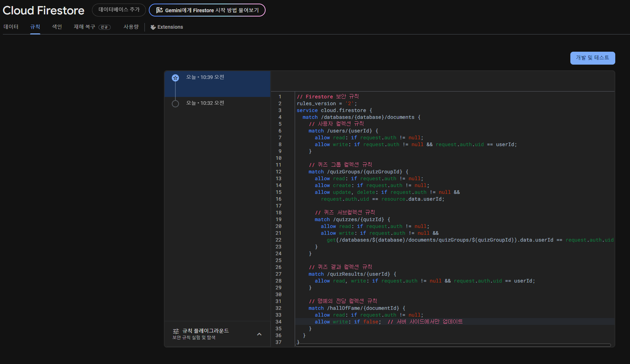Open the 재해 복구 tab
This screenshot has width=630, height=364.
(x=92, y=27)
